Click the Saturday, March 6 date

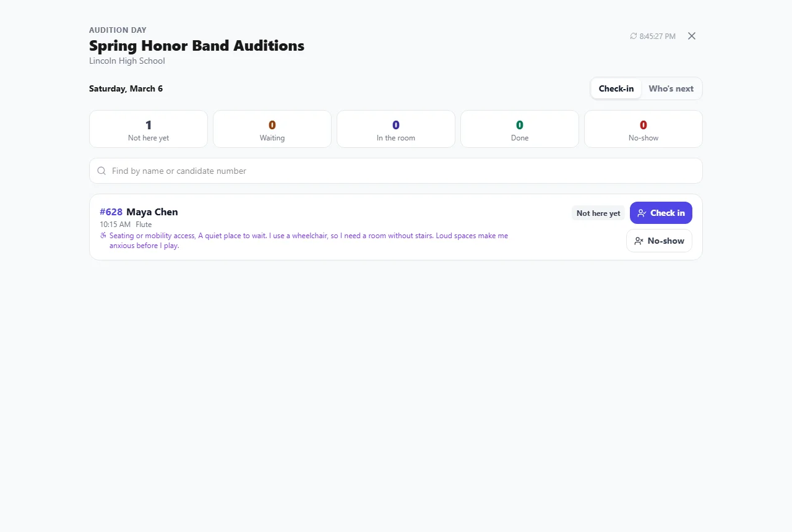[126, 88]
